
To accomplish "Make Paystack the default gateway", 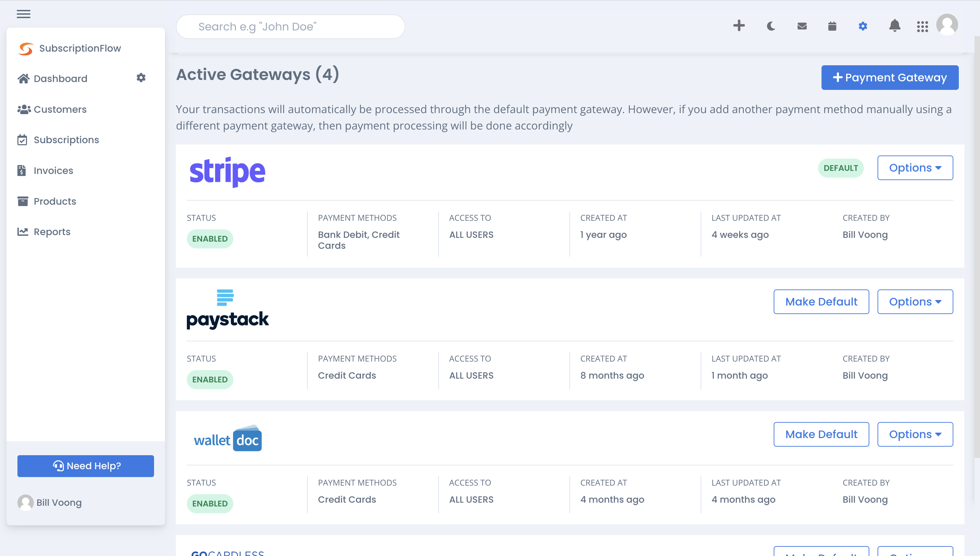I will coord(821,302).
